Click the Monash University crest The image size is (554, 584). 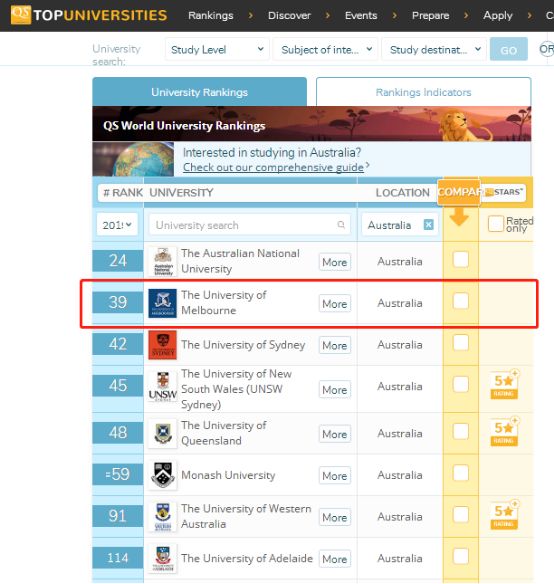pyautogui.click(x=163, y=475)
